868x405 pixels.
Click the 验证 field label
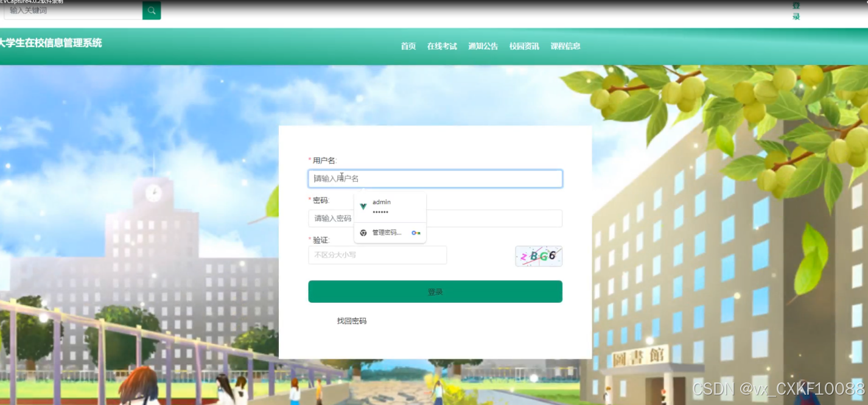(321, 240)
